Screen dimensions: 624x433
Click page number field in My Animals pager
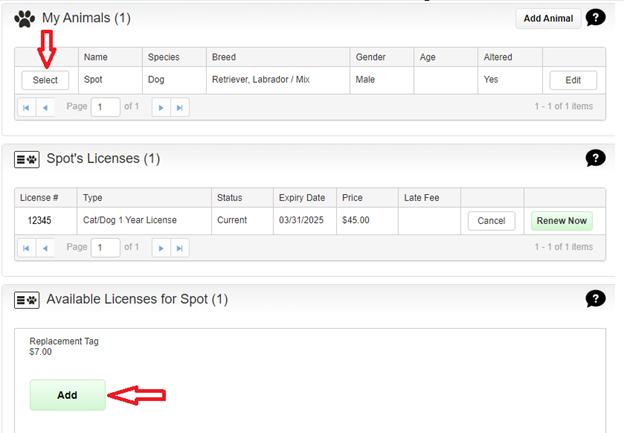coord(105,107)
